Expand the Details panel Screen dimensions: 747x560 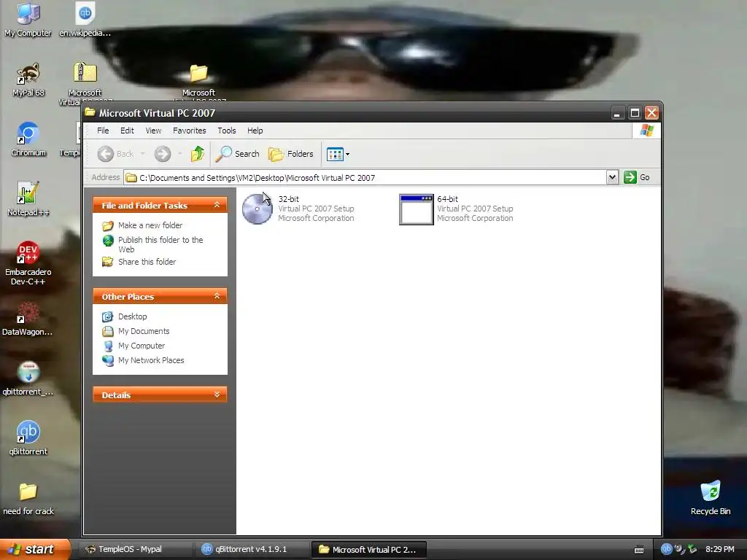tap(217, 394)
